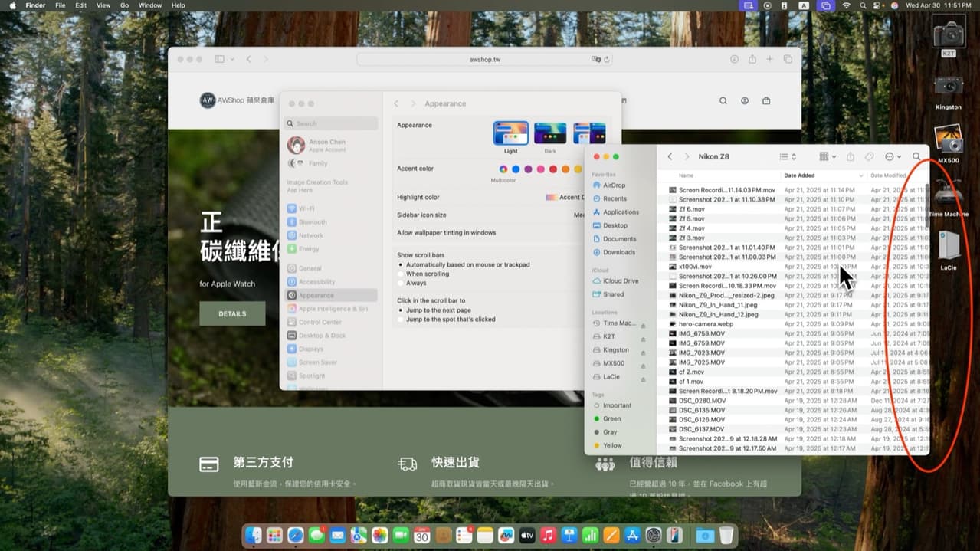Select Jump to the next page
980x551 pixels.
tap(434, 310)
